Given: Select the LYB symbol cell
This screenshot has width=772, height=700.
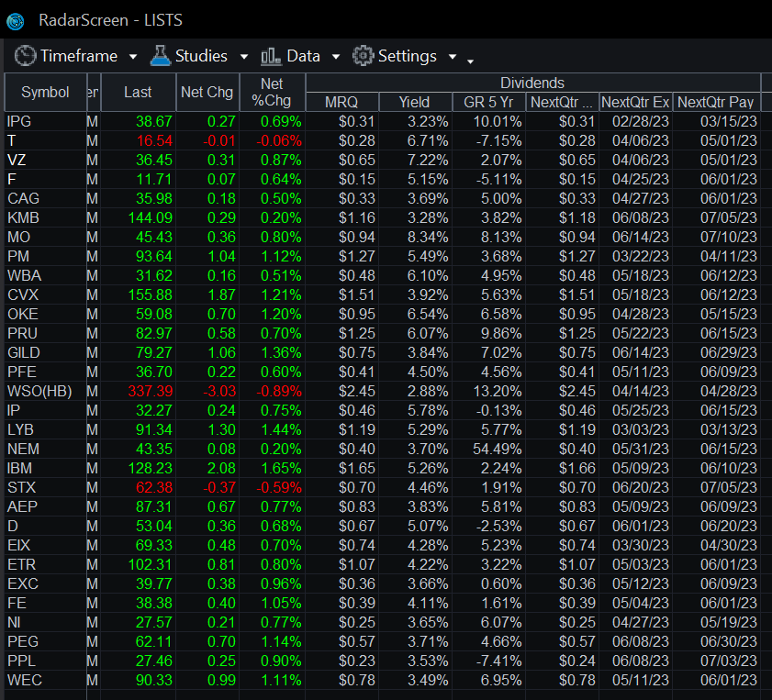Looking at the screenshot, I should click(x=45, y=429).
